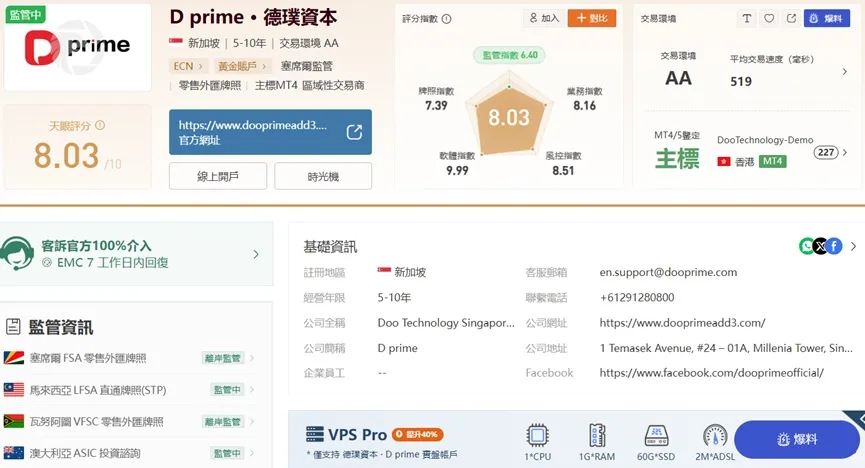Image resolution: width=865 pixels, height=468 pixels.
Task: Click the VPS Pro server icon
Action: pyautogui.click(x=314, y=434)
